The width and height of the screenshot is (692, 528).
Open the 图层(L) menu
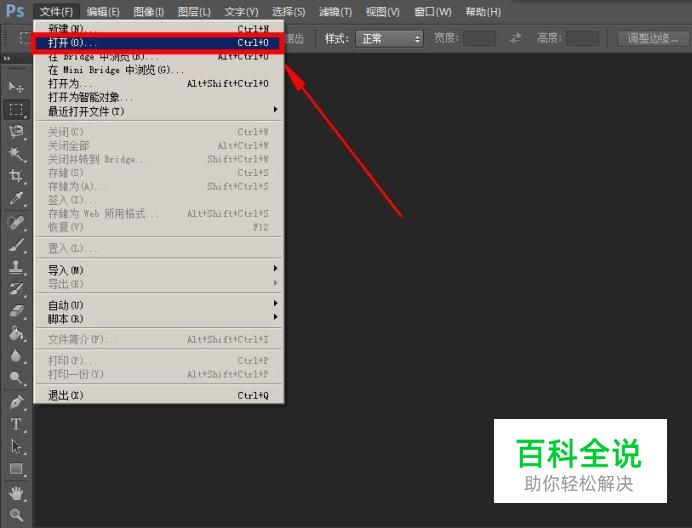[194, 12]
